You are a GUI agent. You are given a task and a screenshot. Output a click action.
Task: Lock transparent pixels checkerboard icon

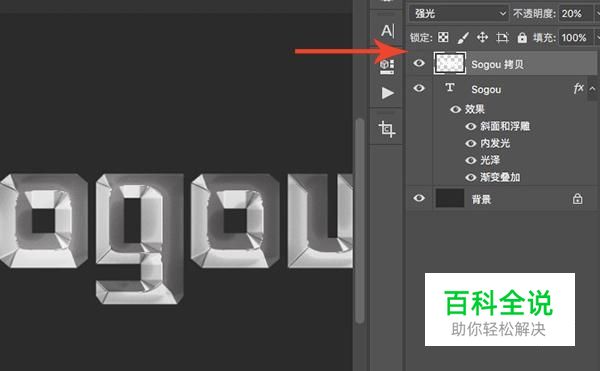[x=443, y=37]
